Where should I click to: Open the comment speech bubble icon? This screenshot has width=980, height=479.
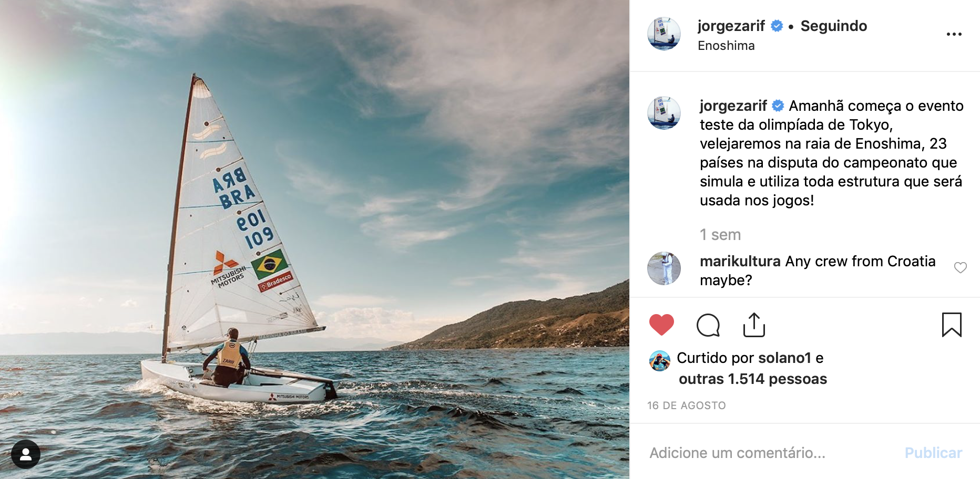[708, 325]
